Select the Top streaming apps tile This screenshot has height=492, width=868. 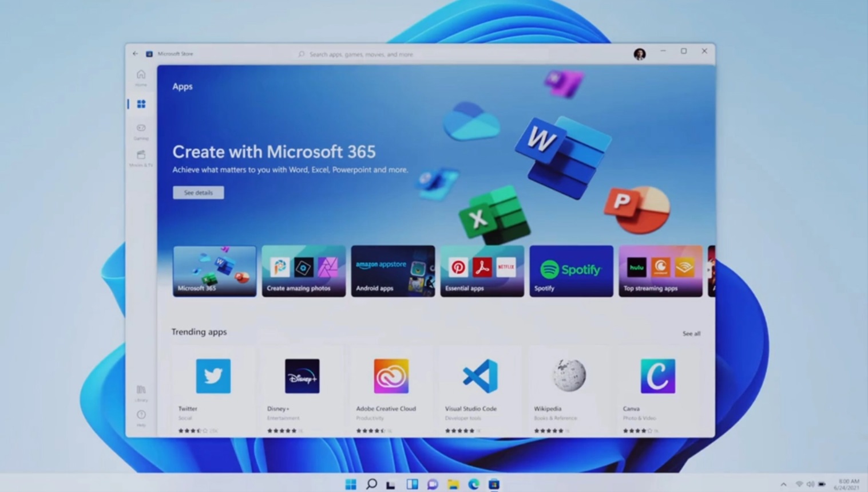[660, 271]
